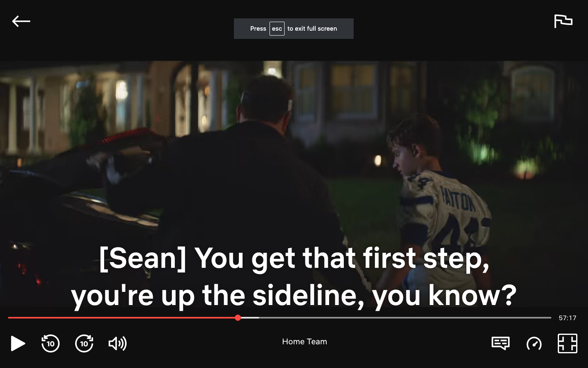
Task: Go back using the left arrow
Action: tap(21, 21)
